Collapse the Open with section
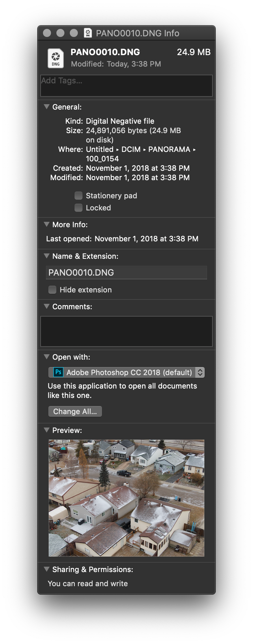 pos(47,357)
